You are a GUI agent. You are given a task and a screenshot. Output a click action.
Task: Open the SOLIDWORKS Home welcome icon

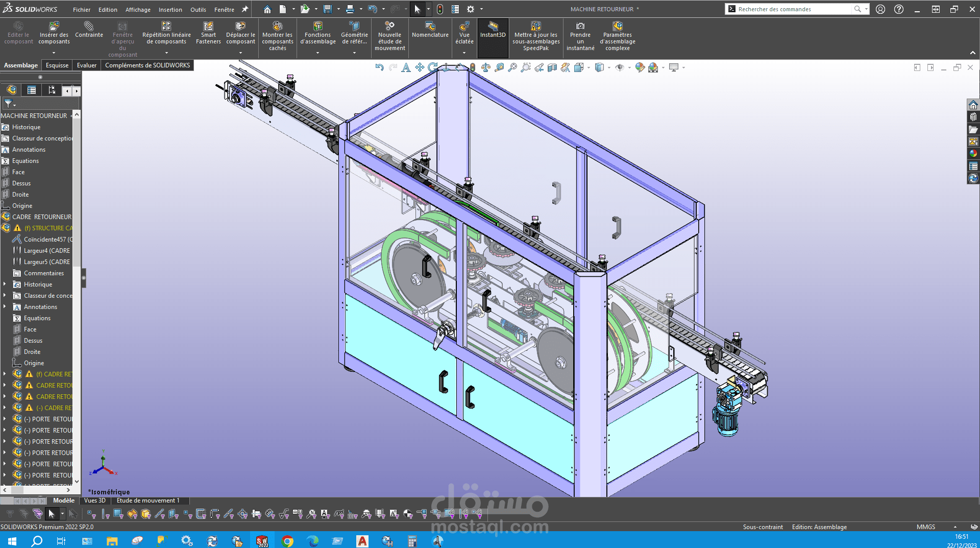click(x=267, y=9)
